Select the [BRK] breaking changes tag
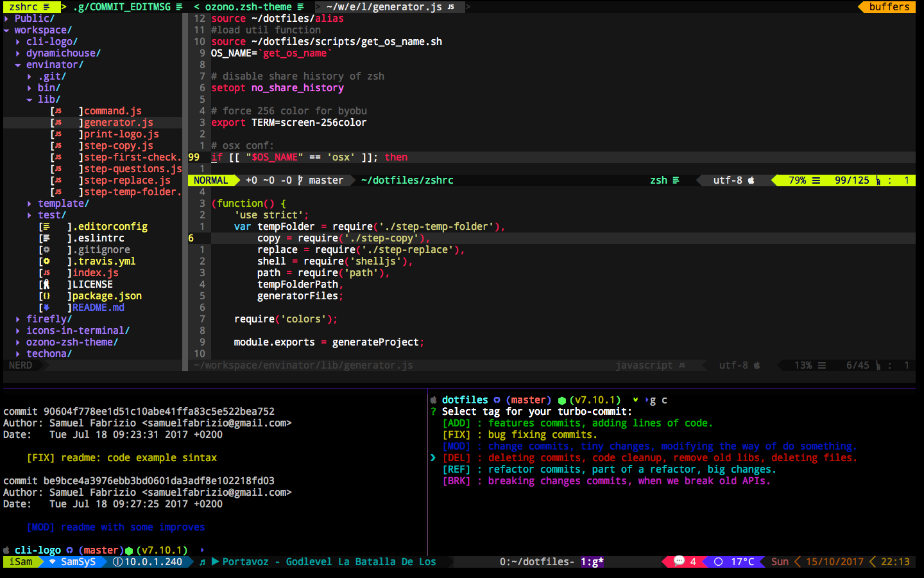The height and width of the screenshot is (578, 924). tap(606, 481)
